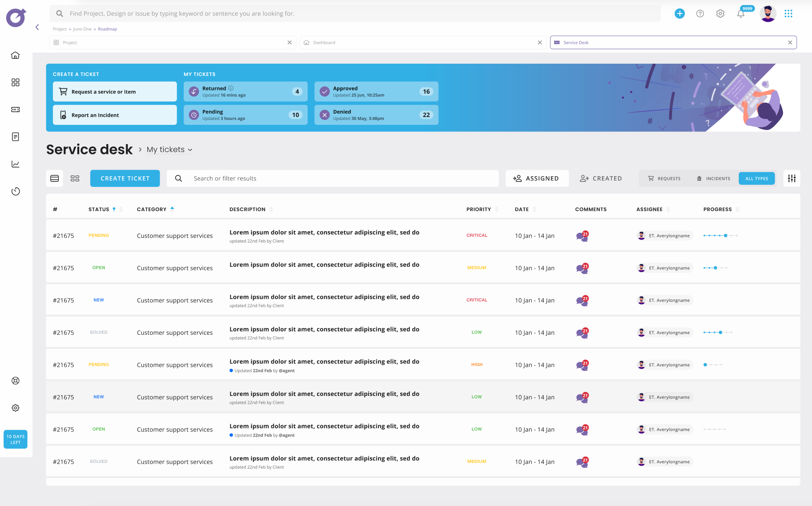Viewport: 812px width, 506px height.
Task: Click progress indicator of first PENDING ticket
Action: 720,236
